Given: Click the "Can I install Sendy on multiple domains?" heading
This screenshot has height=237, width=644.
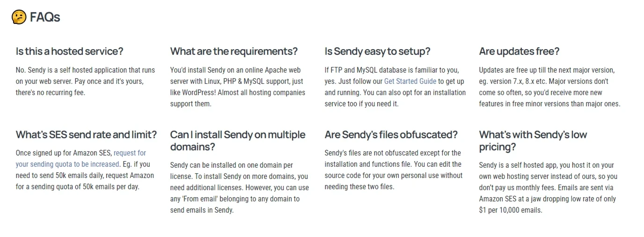Looking at the screenshot, I should pos(237,141).
